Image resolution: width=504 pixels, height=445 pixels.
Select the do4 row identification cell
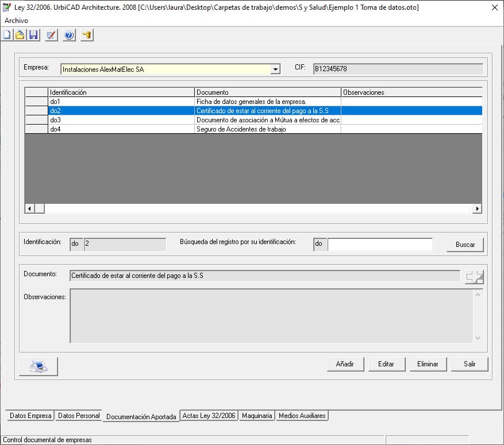pyautogui.click(x=121, y=129)
